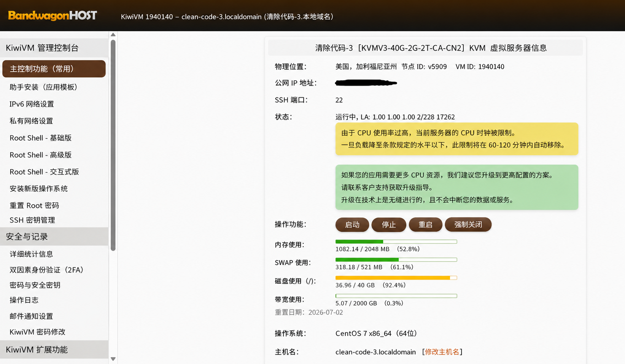Click the 带宽使用 progress bar
This screenshot has height=364, width=625.
point(396,296)
